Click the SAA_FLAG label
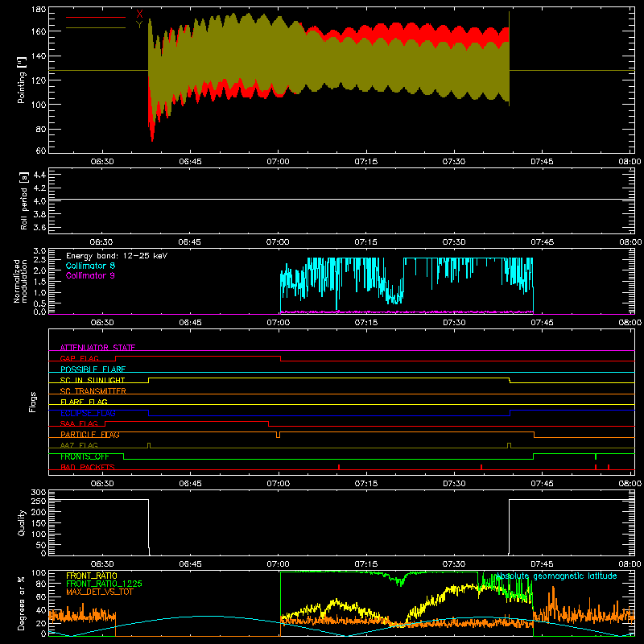Screen dimensions: 644x644 click(x=79, y=423)
